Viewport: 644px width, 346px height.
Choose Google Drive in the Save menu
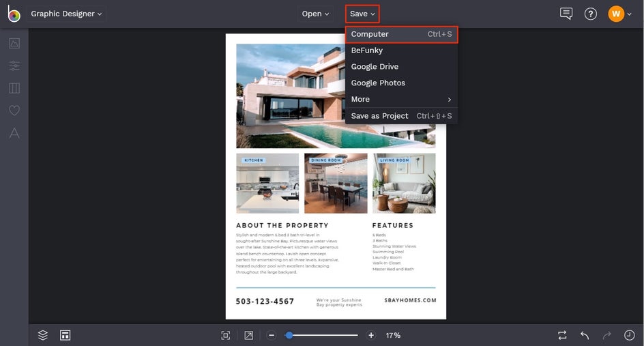pyautogui.click(x=401, y=67)
